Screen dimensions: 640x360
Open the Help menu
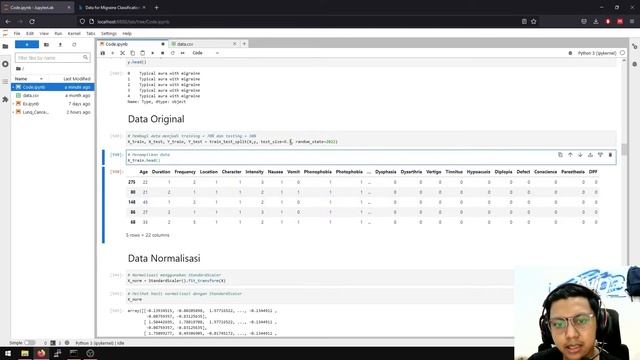coord(127,33)
